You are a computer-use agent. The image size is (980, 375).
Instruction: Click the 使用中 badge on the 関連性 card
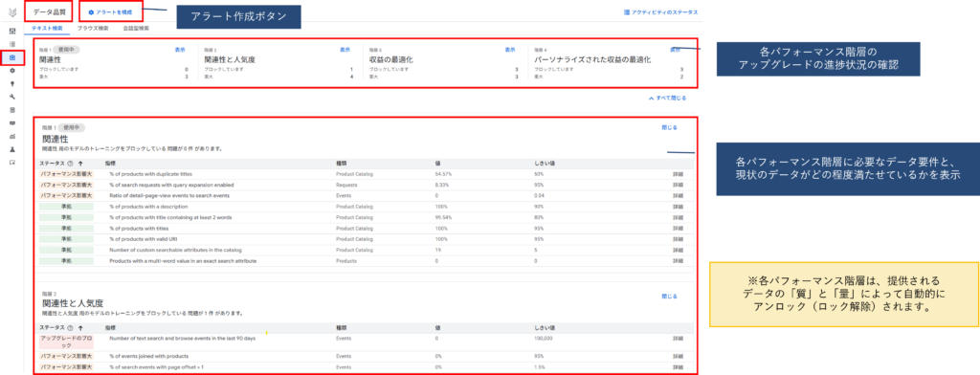coord(65,50)
